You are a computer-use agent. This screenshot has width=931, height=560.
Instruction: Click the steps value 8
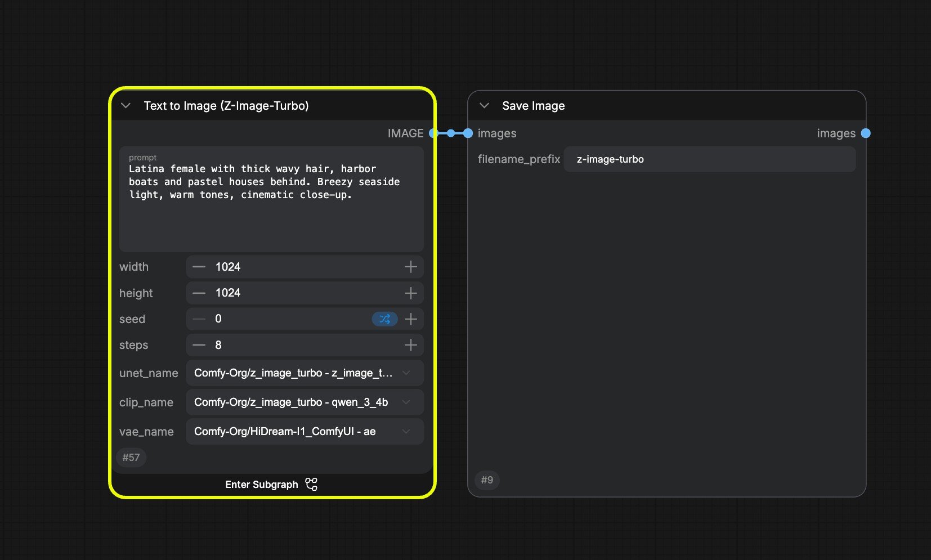point(218,345)
